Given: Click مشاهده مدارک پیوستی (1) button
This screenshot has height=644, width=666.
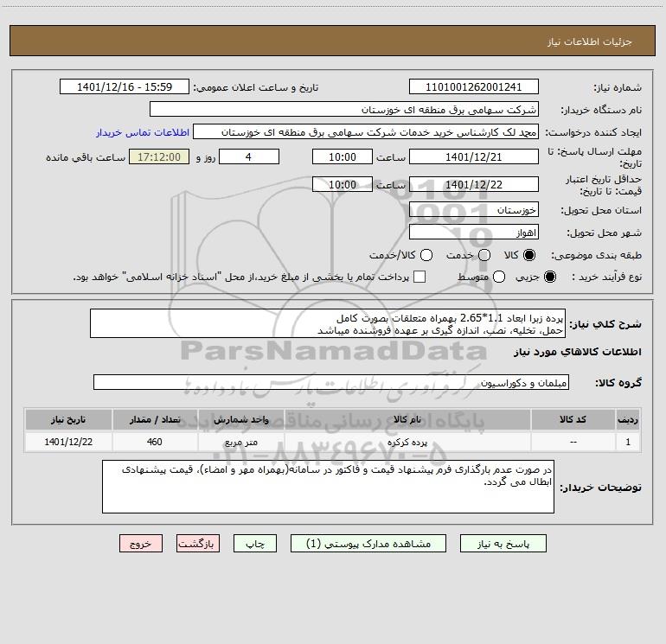Looking at the screenshot, I should click(368, 544).
